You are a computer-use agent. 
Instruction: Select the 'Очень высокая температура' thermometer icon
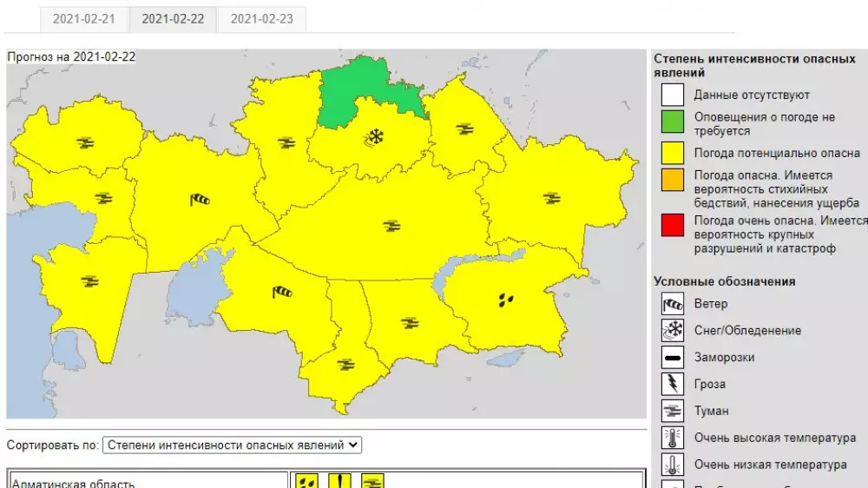674,439
